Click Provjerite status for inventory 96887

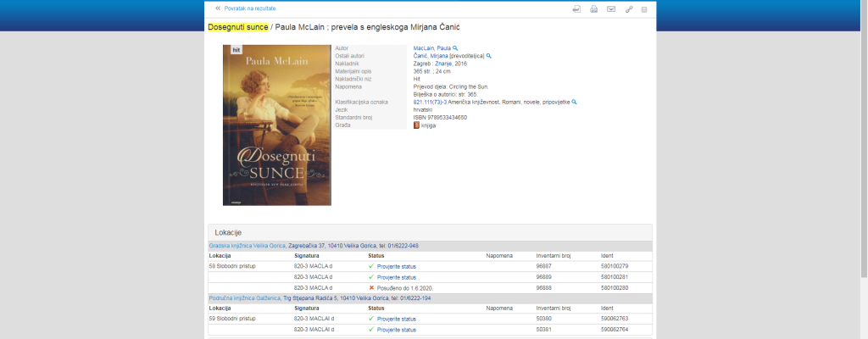397,266
